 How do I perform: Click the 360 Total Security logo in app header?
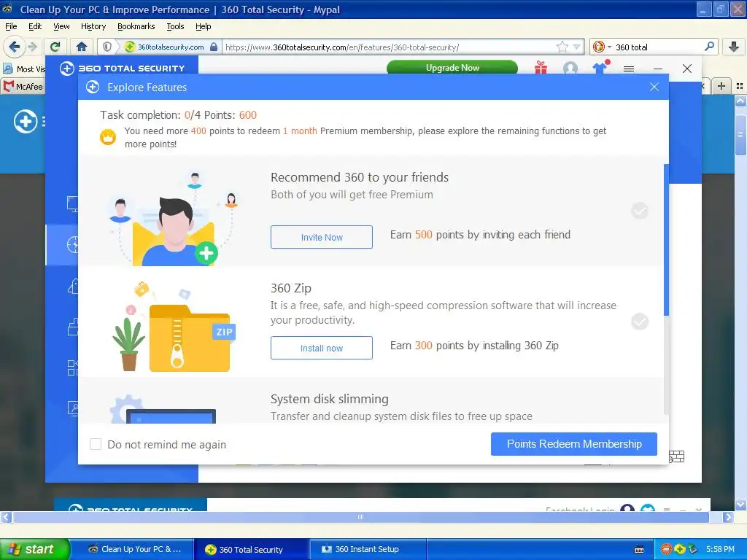[x=123, y=68]
